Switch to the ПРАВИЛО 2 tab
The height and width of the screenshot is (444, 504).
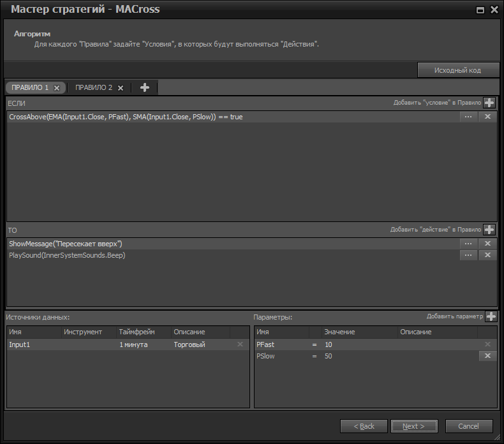[93, 87]
